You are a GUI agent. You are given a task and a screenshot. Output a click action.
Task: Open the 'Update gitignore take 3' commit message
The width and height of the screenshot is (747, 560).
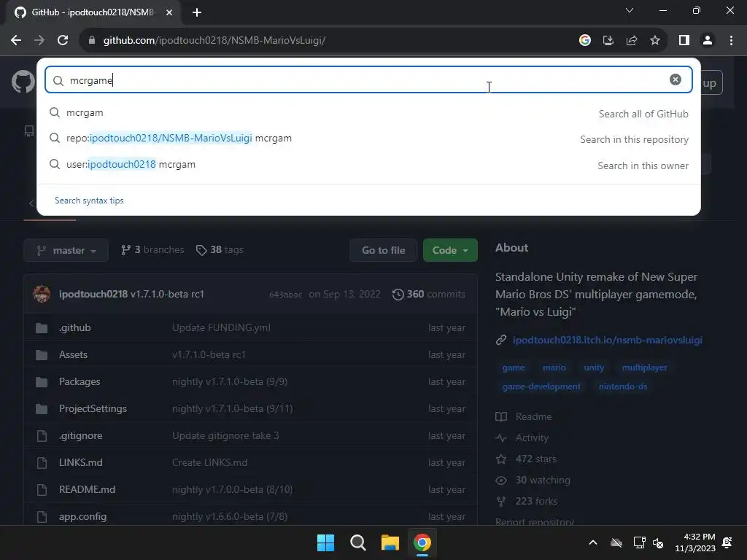[x=225, y=436]
